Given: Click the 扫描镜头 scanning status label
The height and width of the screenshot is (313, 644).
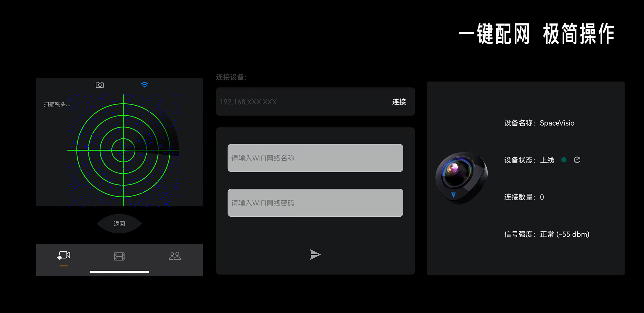Looking at the screenshot, I should tap(57, 104).
